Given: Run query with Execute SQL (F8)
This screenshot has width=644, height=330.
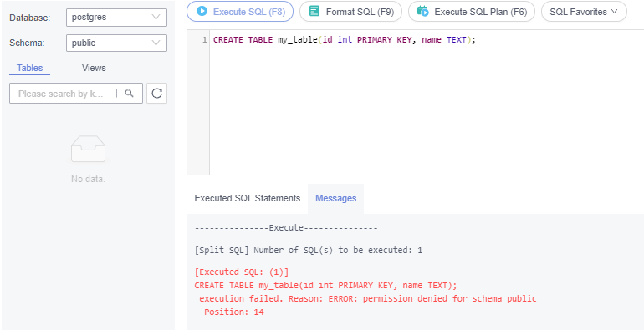Looking at the screenshot, I should pos(240,12).
